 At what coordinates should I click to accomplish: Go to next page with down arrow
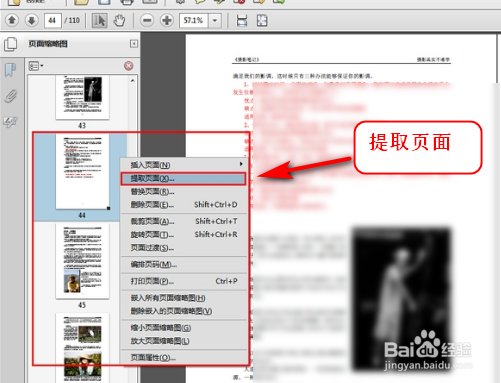coord(32,20)
